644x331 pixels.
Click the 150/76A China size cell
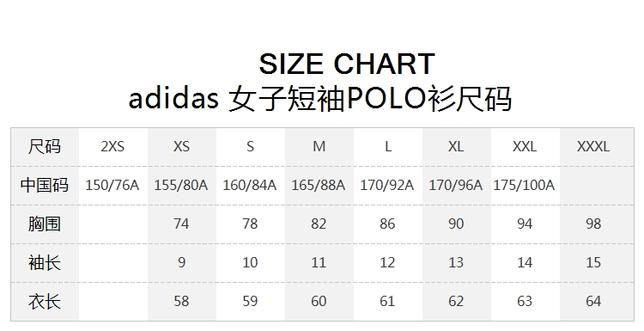click(112, 186)
